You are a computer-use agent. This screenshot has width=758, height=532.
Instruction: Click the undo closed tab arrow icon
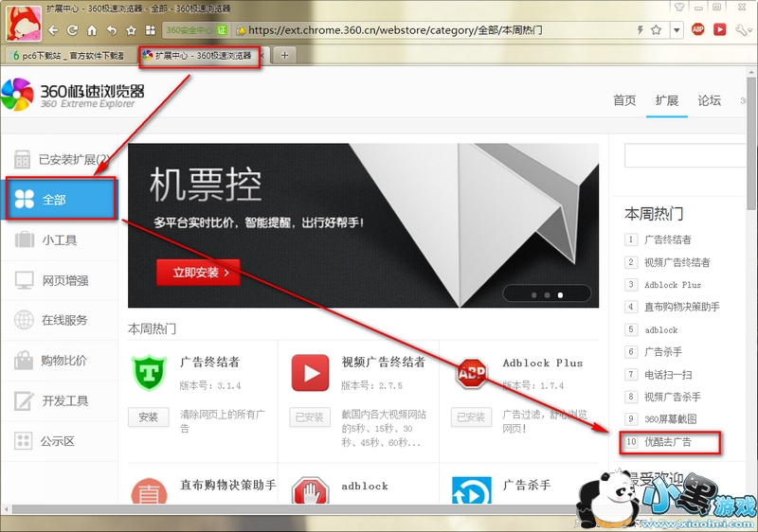tap(112, 30)
